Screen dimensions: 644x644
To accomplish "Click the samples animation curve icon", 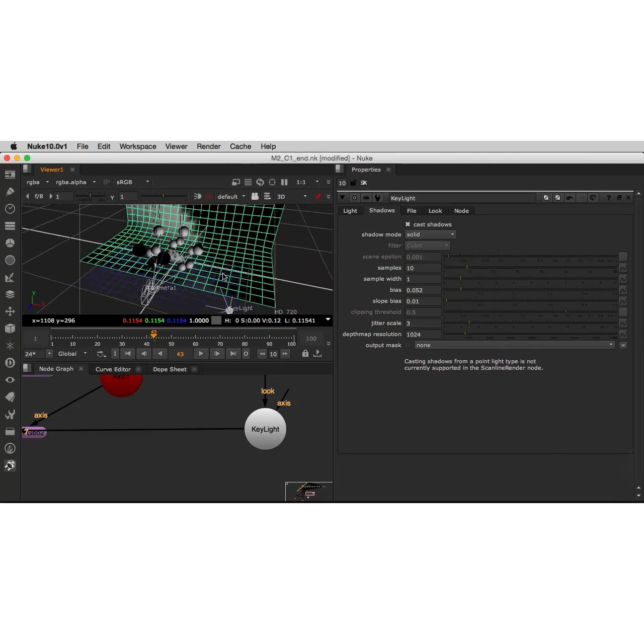I will (623, 268).
